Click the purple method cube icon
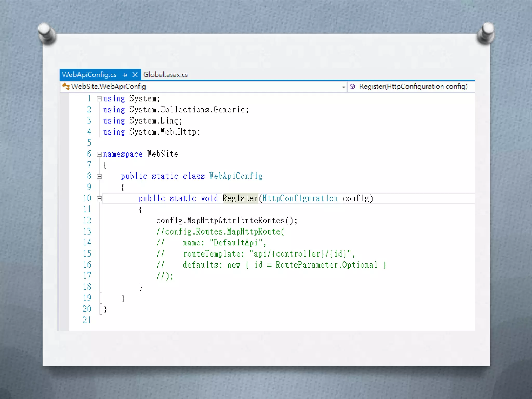Image resolution: width=532 pixels, height=399 pixels. point(352,86)
